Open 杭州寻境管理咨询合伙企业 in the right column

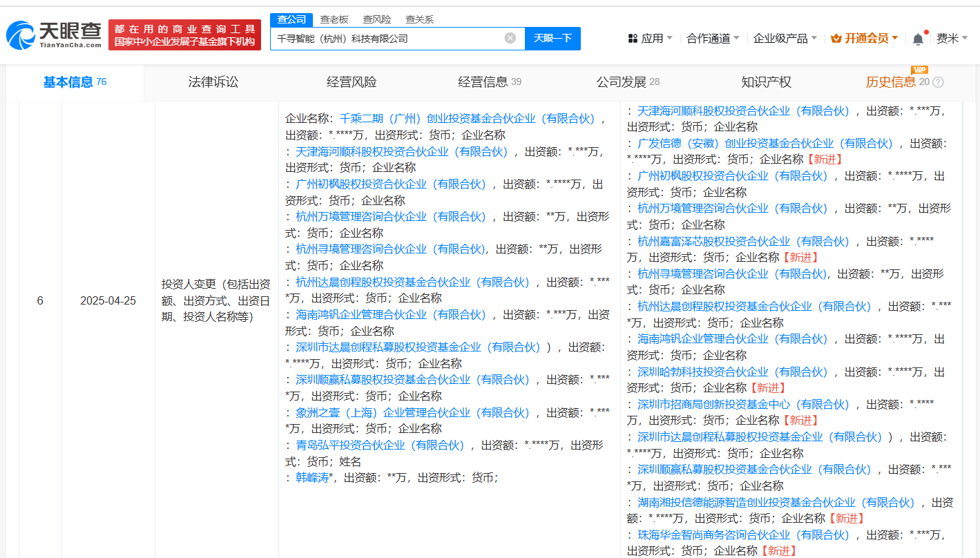(732, 274)
